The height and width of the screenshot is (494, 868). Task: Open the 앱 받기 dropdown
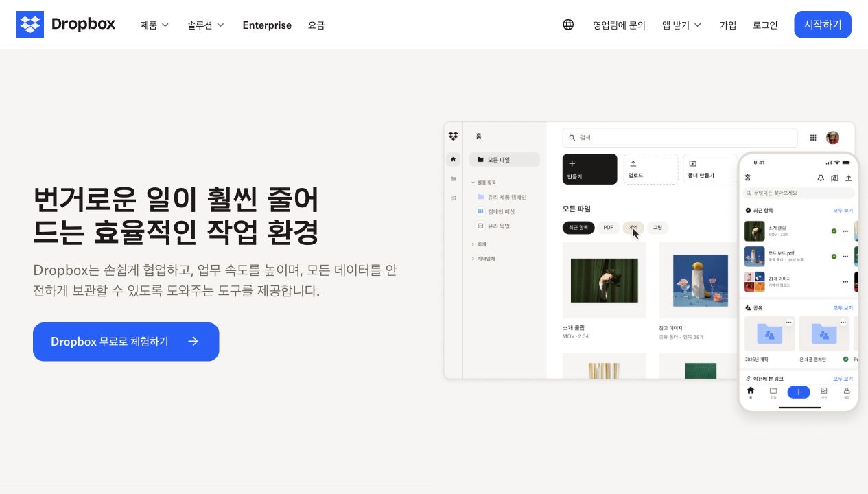pyautogui.click(x=681, y=25)
